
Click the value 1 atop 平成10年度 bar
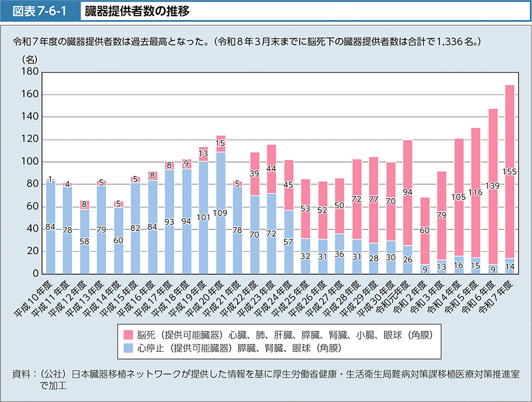click(50, 179)
